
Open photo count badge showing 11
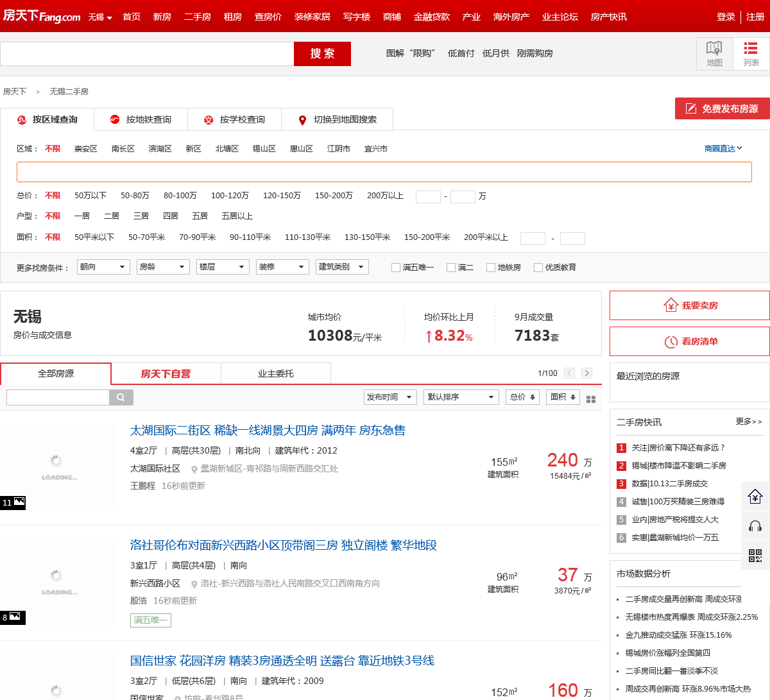pos(13,502)
